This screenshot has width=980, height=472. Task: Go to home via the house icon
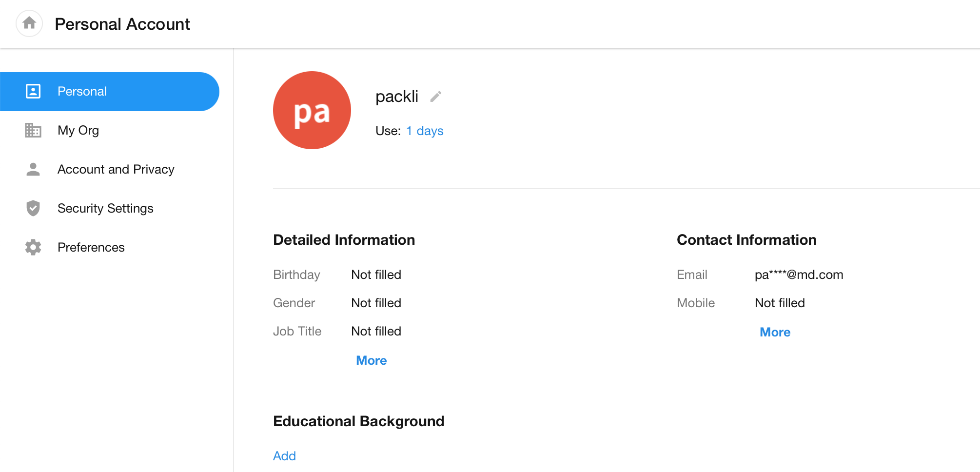29,23
